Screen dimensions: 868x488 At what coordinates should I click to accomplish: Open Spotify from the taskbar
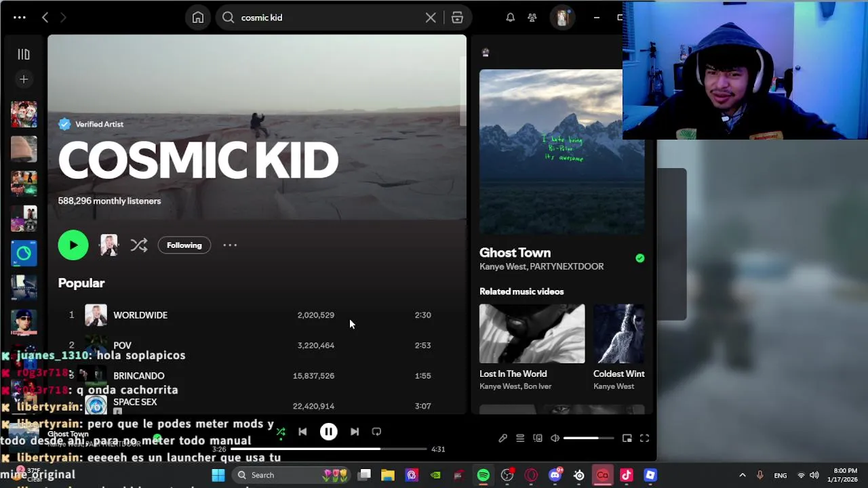[484, 475]
